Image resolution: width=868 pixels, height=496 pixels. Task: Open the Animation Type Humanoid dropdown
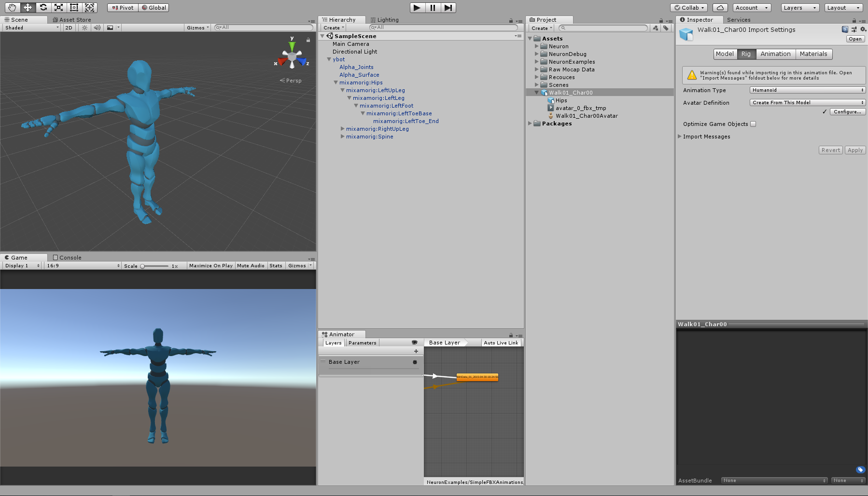click(x=807, y=90)
